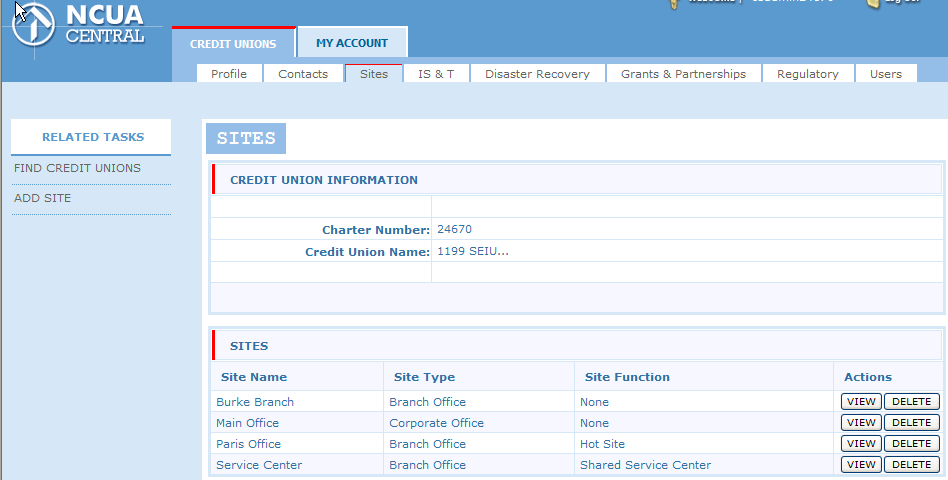Image resolution: width=948 pixels, height=480 pixels.
Task: Click the NCUA Central logo
Action: click(80, 25)
